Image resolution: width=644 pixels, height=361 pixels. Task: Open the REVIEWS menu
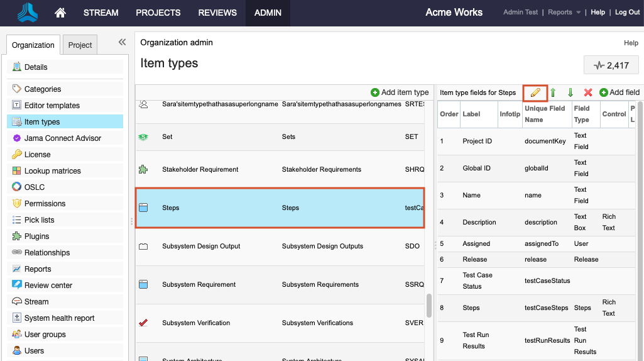(x=217, y=13)
